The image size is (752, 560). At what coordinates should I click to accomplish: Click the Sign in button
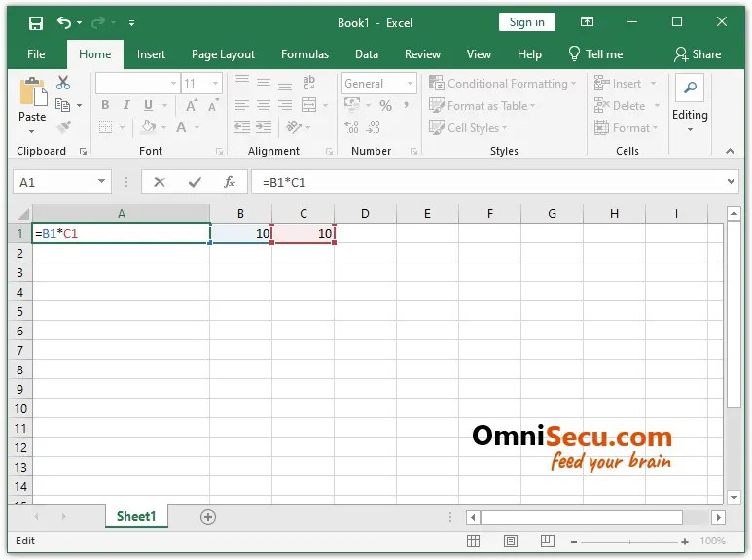coord(526,22)
